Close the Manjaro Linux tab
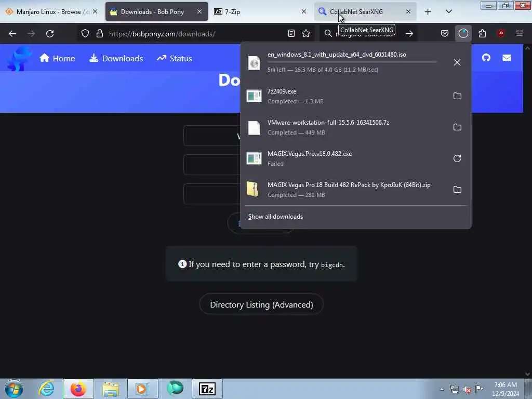 click(96, 12)
